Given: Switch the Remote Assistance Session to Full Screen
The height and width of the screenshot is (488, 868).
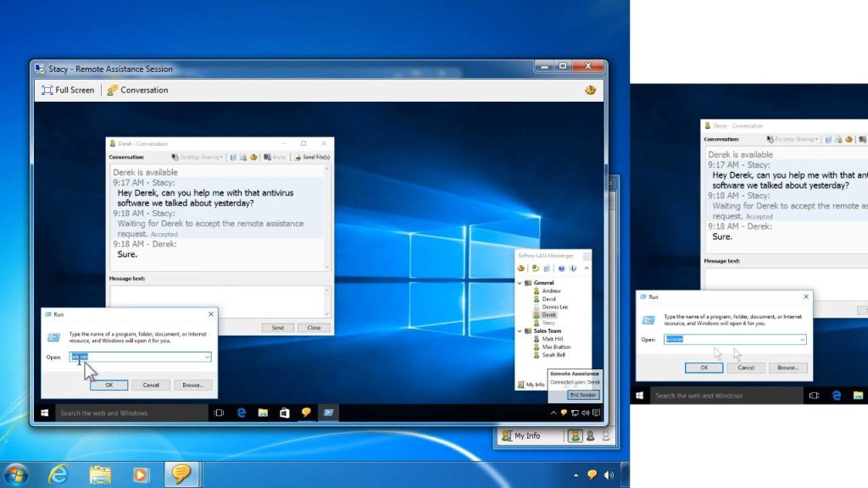Looking at the screenshot, I should point(68,90).
